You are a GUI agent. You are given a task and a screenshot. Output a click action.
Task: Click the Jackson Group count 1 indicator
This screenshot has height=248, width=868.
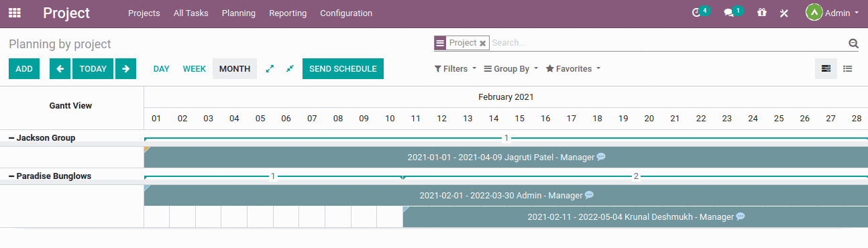coord(506,138)
